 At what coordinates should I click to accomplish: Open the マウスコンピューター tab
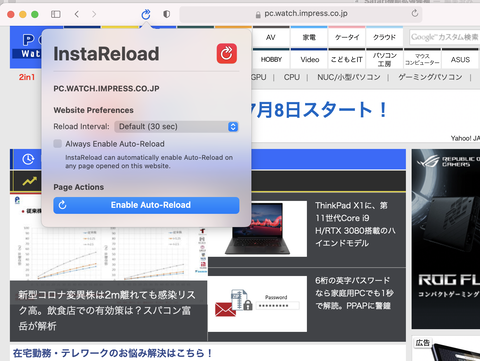[x=422, y=59]
